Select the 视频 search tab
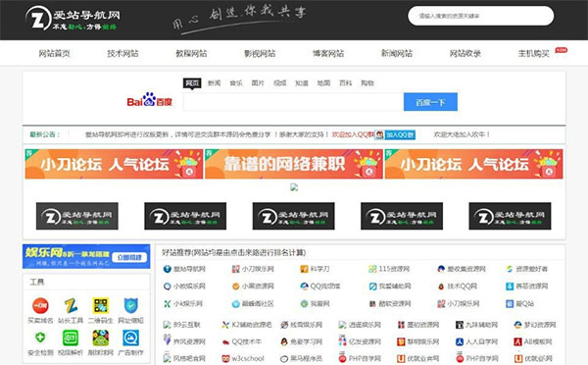The image size is (588, 365). click(x=279, y=83)
